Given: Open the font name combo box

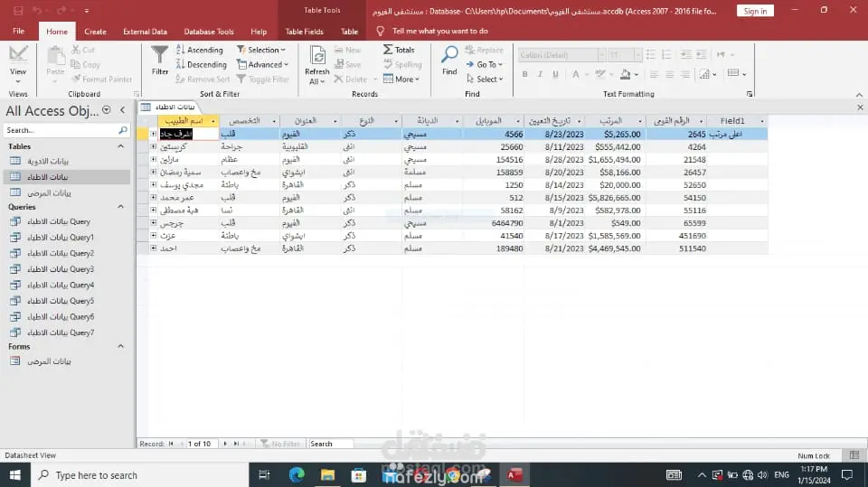Looking at the screenshot, I should [561, 55].
